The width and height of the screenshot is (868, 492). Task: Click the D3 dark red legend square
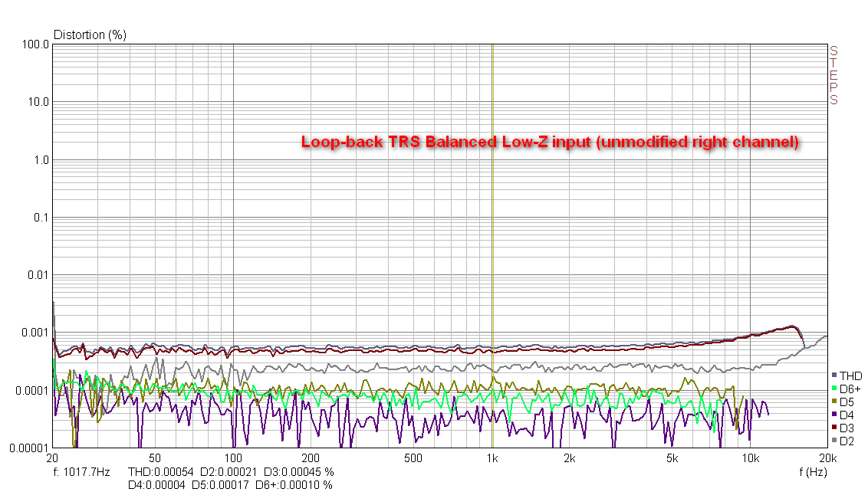[834, 428]
